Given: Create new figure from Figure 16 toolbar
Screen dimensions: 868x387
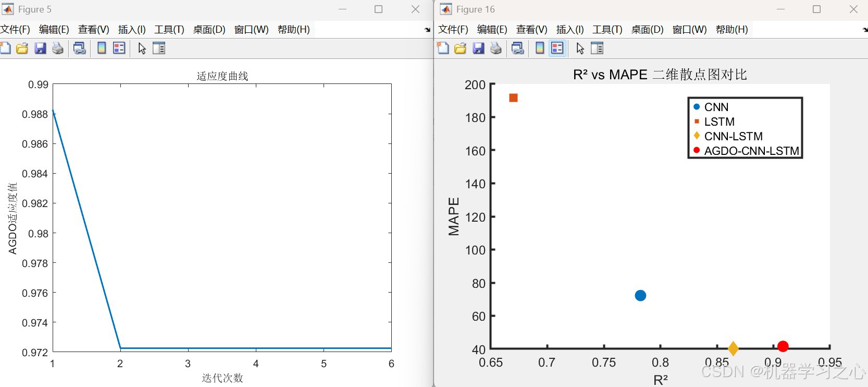Looking at the screenshot, I should pos(443,49).
